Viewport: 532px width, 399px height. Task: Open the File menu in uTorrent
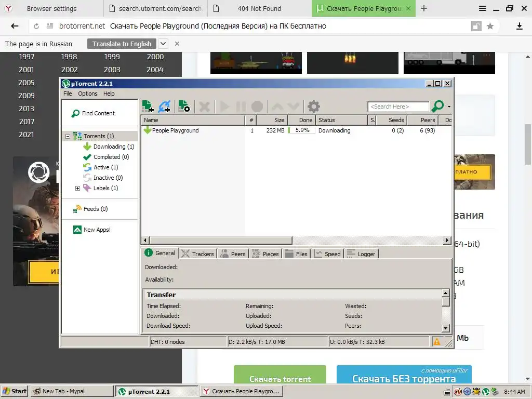click(x=68, y=94)
